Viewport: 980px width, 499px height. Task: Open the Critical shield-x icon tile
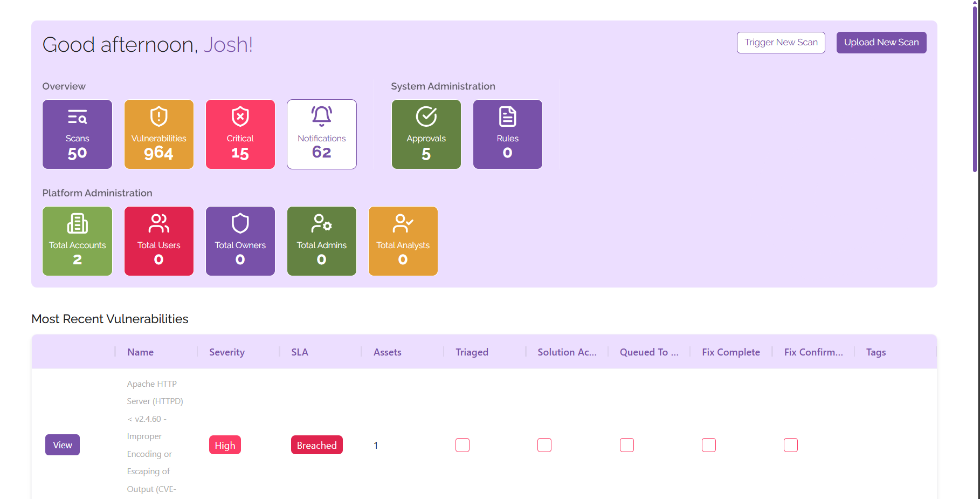coord(240,117)
